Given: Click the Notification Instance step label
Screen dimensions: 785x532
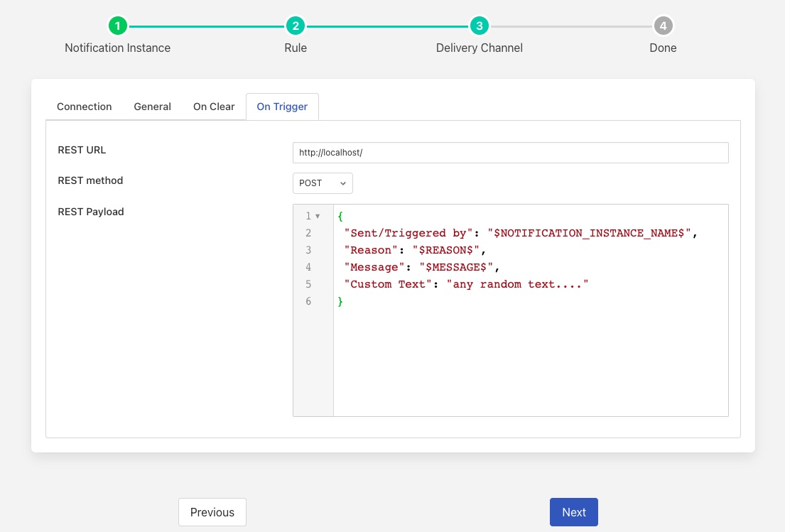Looking at the screenshot, I should 117,48.
